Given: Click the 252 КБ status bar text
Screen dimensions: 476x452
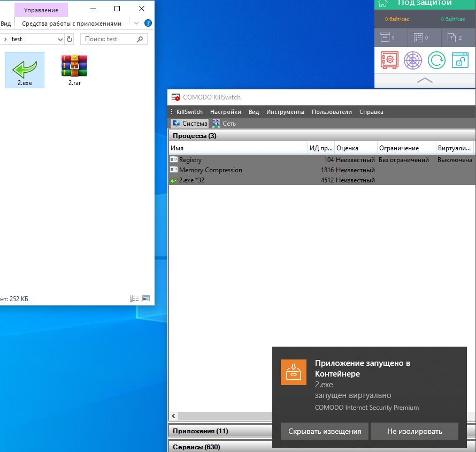Looking at the screenshot, I should tap(19, 298).
